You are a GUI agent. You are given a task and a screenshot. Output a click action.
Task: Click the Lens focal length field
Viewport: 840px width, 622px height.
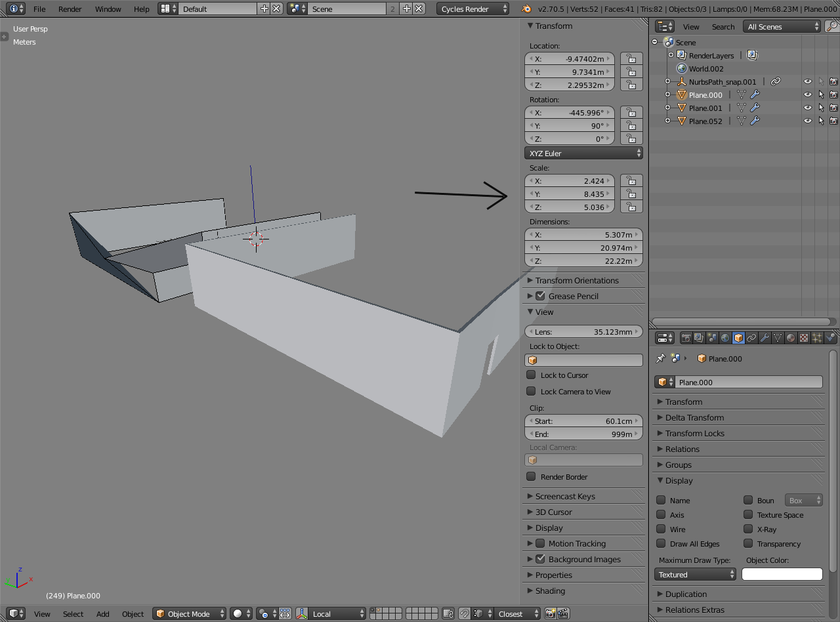583,331
